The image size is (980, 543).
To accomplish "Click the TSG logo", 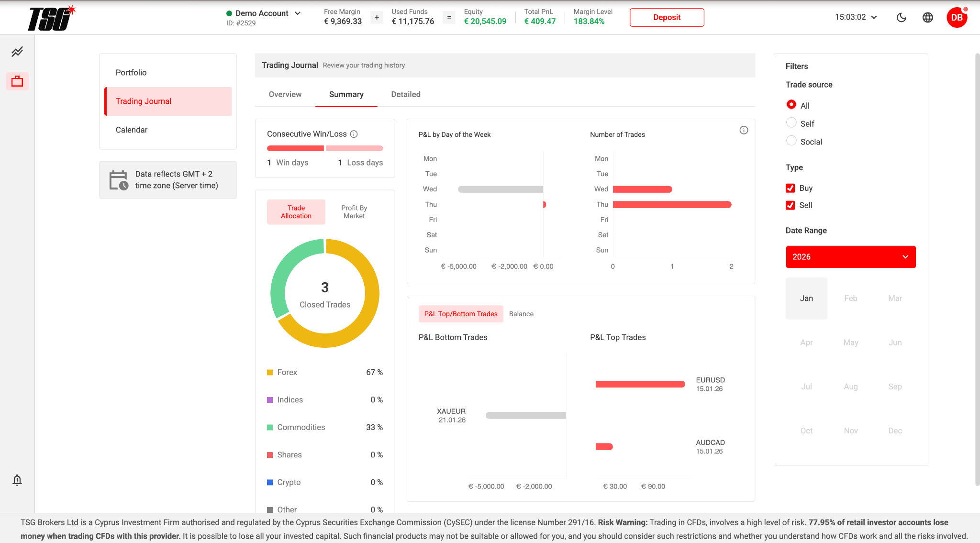I will coord(52,18).
